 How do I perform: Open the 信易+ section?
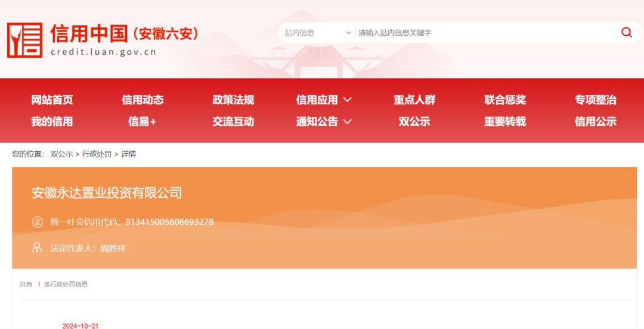tap(143, 122)
